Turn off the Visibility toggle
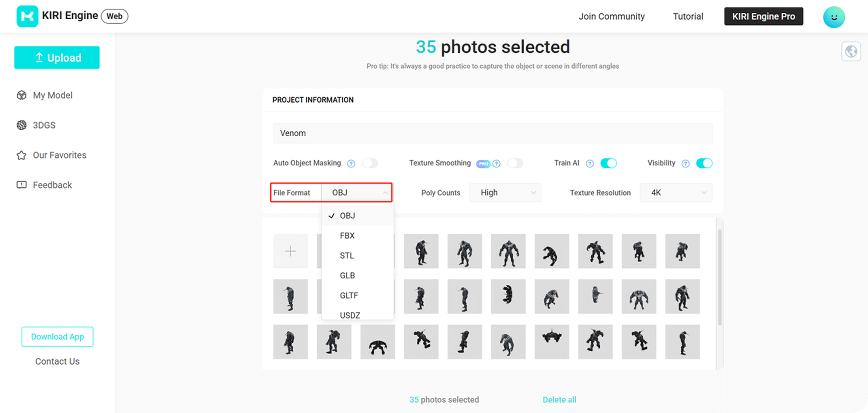This screenshot has height=413, width=868. pyautogui.click(x=704, y=164)
